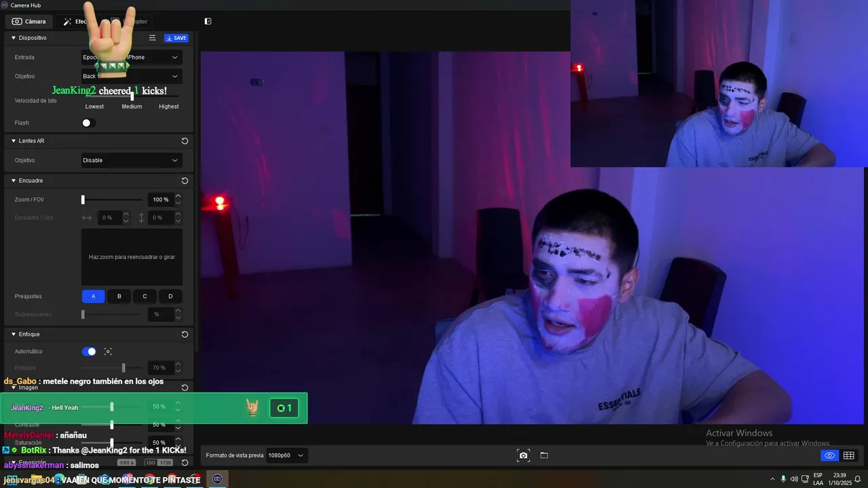This screenshot has height=488, width=868.
Task: Toggle the grid overlay icon
Action: (x=848, y=455)
